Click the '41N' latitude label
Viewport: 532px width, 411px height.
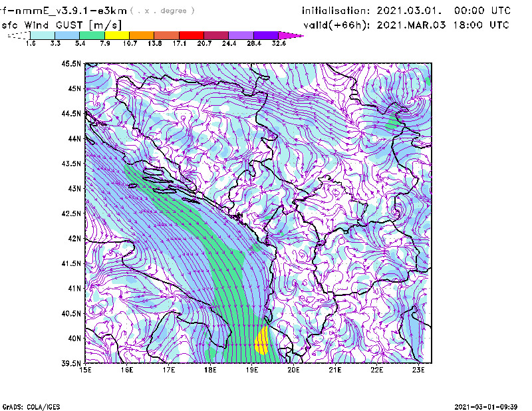(74, 288)
